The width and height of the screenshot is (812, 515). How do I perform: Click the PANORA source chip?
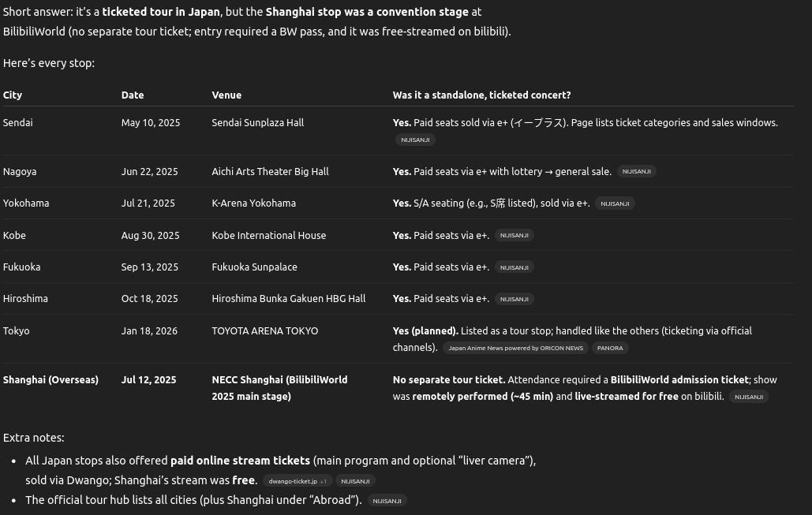tap(610, 348)
